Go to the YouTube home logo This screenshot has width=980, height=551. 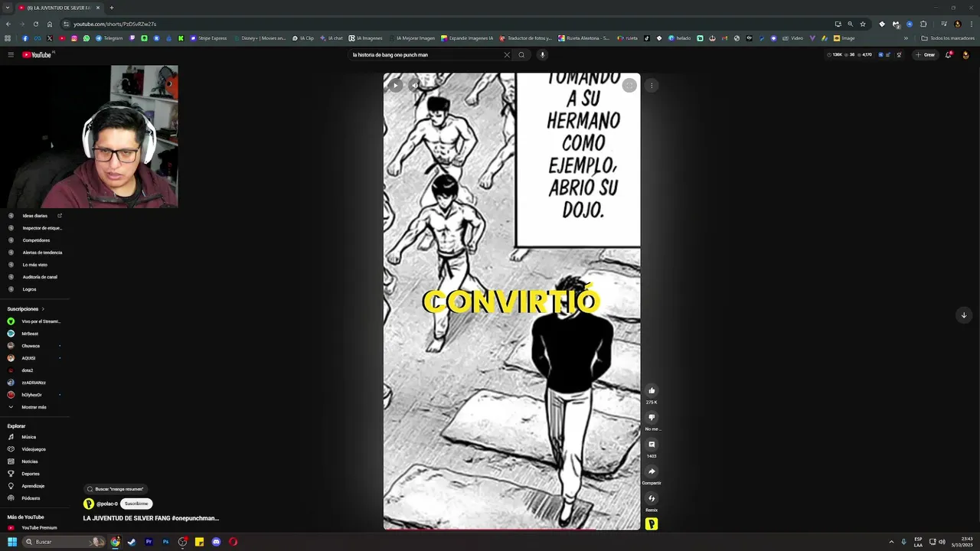(37, 54)
